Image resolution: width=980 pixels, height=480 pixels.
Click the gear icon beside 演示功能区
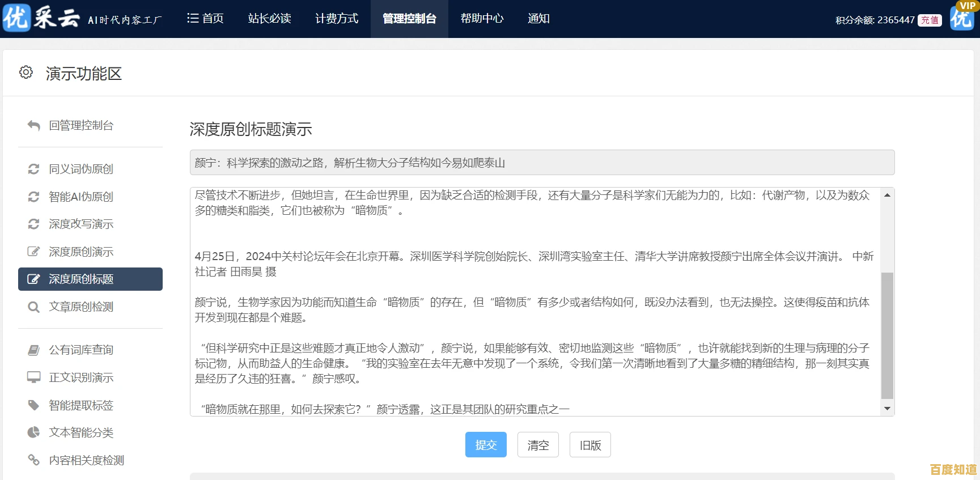pyautogui.click(x=26, y=73)
